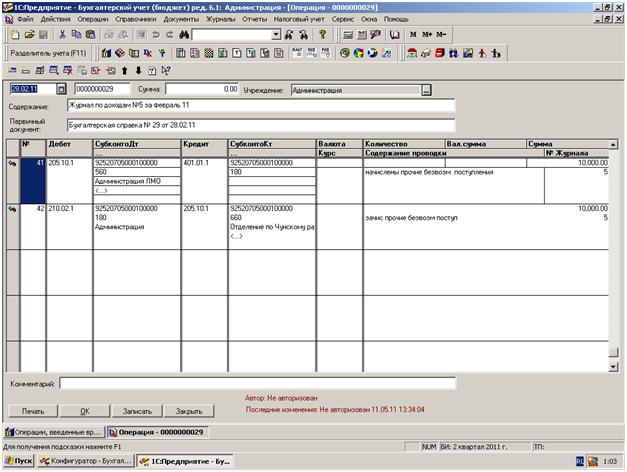Click the Пуск Start button on taskbar
Screen dimensions: 627x472
[18, 462]
